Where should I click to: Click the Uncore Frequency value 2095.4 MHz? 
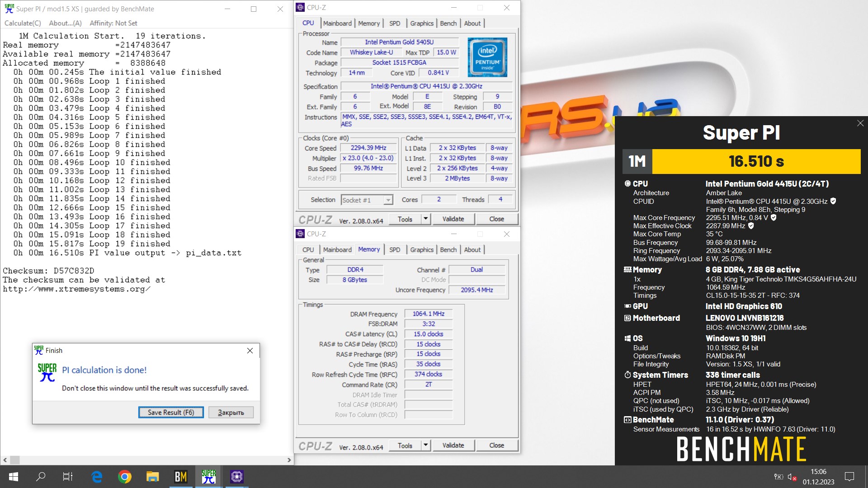(477, 290)
